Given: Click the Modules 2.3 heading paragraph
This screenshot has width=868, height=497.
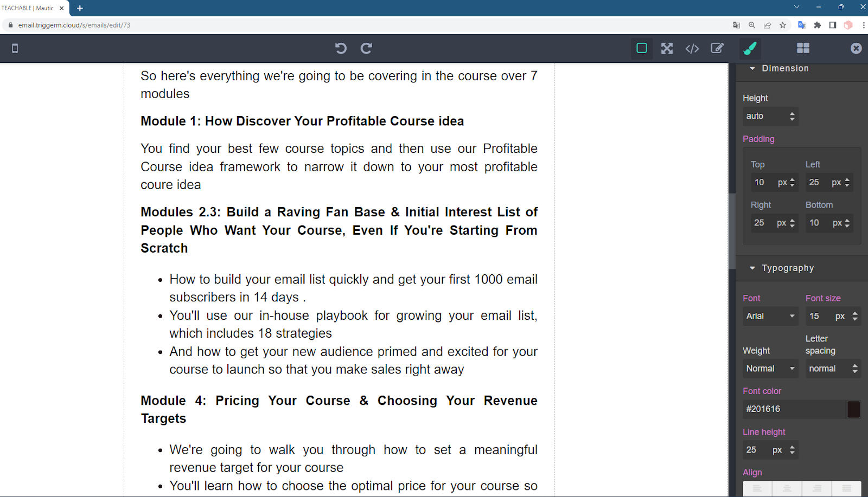Looking at the screenshot, I should pyautogui.click(x=339, y=230).
